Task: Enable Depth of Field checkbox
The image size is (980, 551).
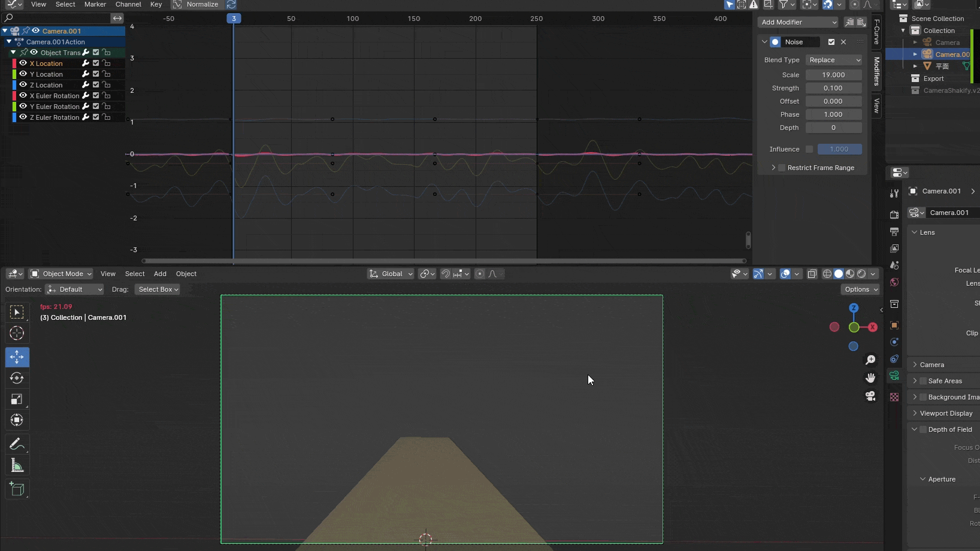Action: [x=923, y=429]
